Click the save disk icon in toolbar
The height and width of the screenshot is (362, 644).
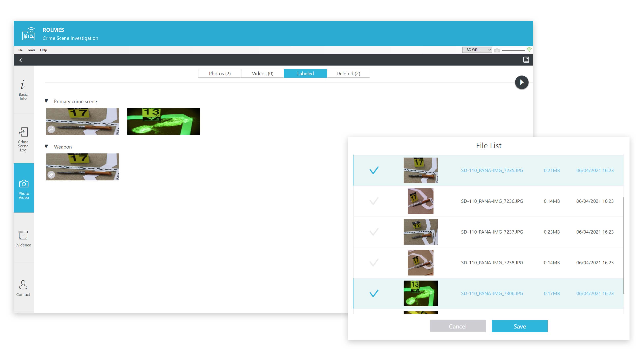coord(526,60)
